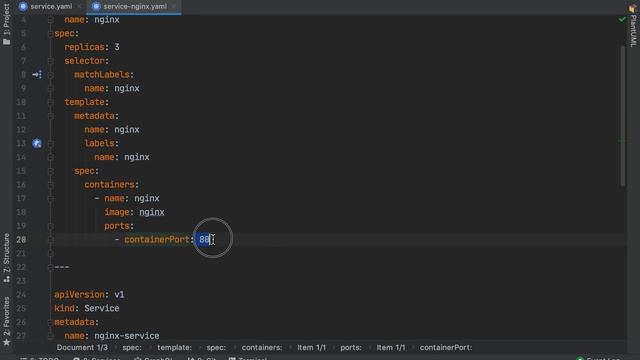This screenshot has width=640, height=360.
Task: Collapse the metadata block on line 11
Action: point(50,116)
